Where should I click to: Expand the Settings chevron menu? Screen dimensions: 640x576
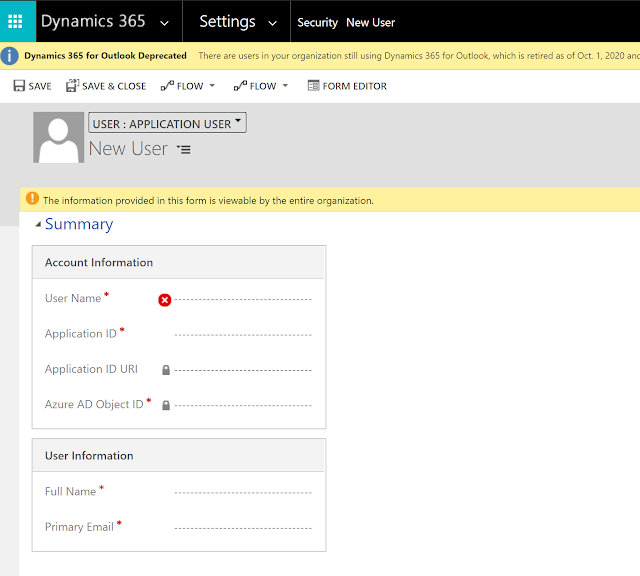(272, 23)
